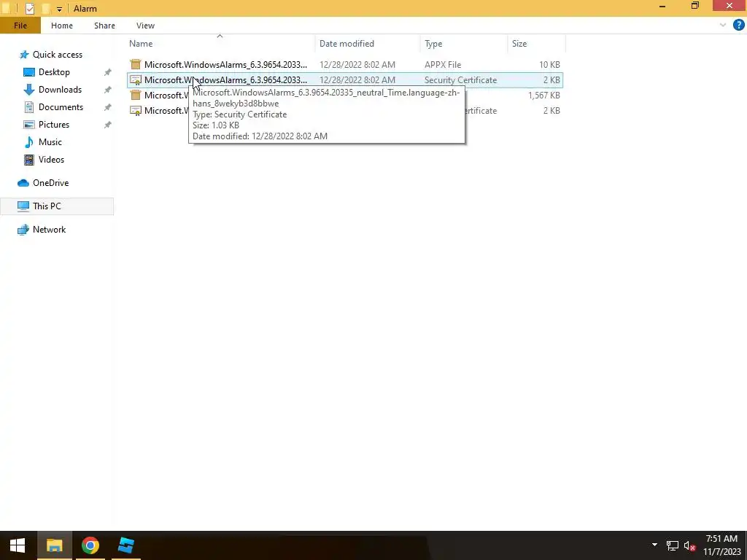Click the network icon in system tray
Screen dimensions: 747x560
pyautogui.click(x=672, y=545)
